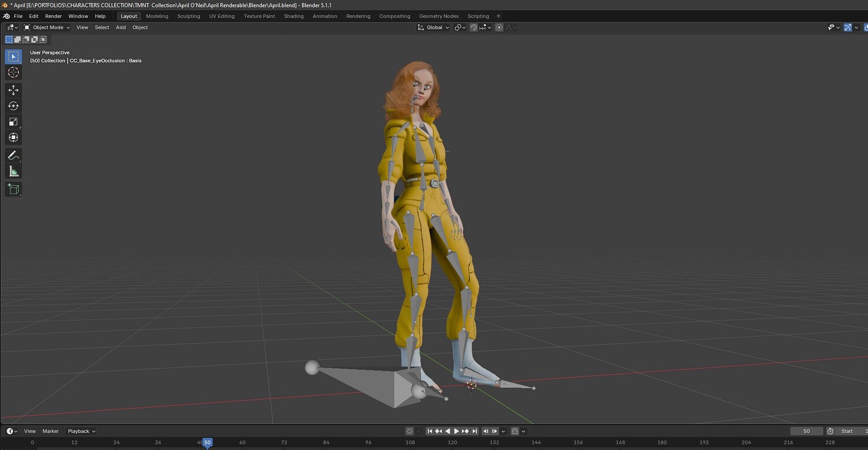Switch to the Texture Paint workspace tab

[x=259, y=16]
